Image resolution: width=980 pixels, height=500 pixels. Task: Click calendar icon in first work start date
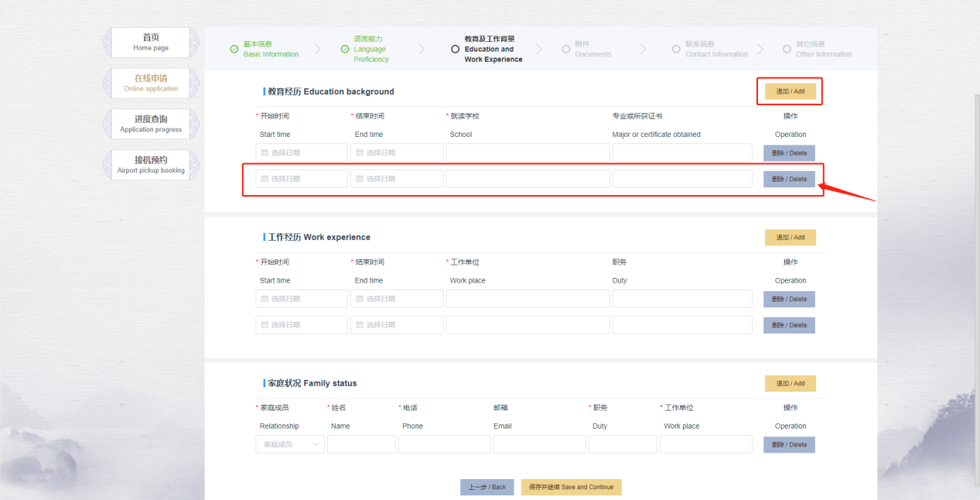(x=265, y=299)
